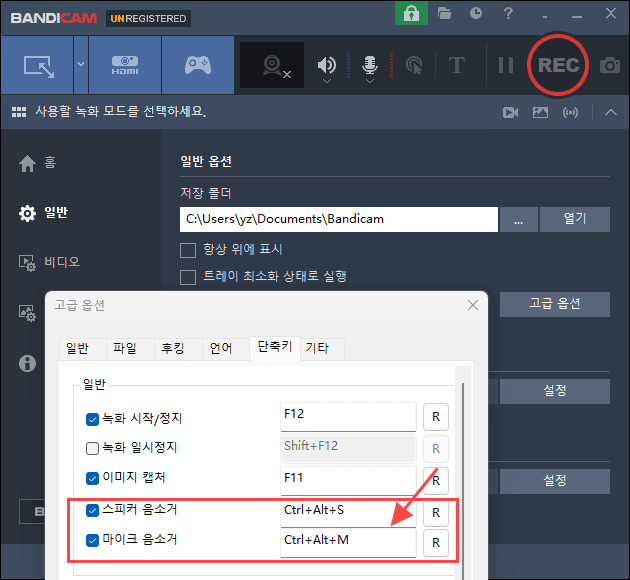The width and height of the screenshot is (630, 580).
Task: Collapse the panel with the up chevron
Action: [611, 112]
